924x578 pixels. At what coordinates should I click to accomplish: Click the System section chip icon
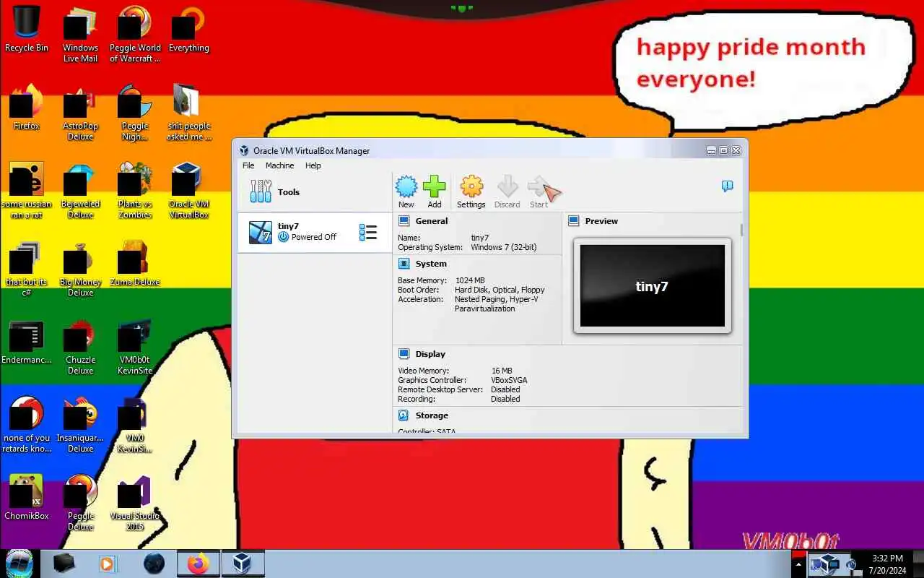(x=404, y=264)
